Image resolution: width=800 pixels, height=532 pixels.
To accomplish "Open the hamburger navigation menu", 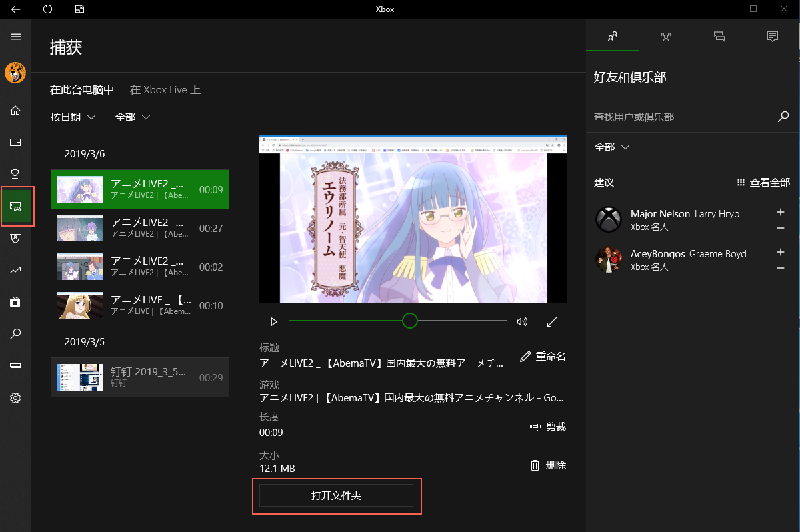I will point(15,37).
